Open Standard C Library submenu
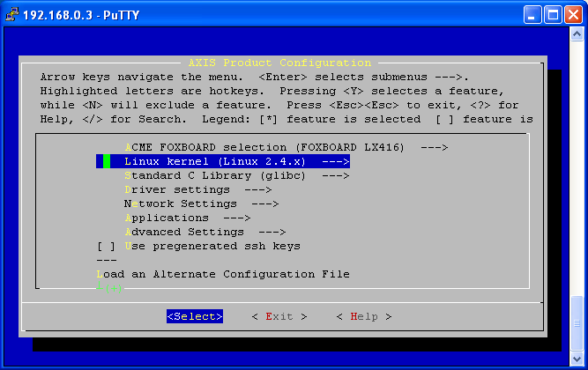588x370 pixels. click(x=236, y=175)
